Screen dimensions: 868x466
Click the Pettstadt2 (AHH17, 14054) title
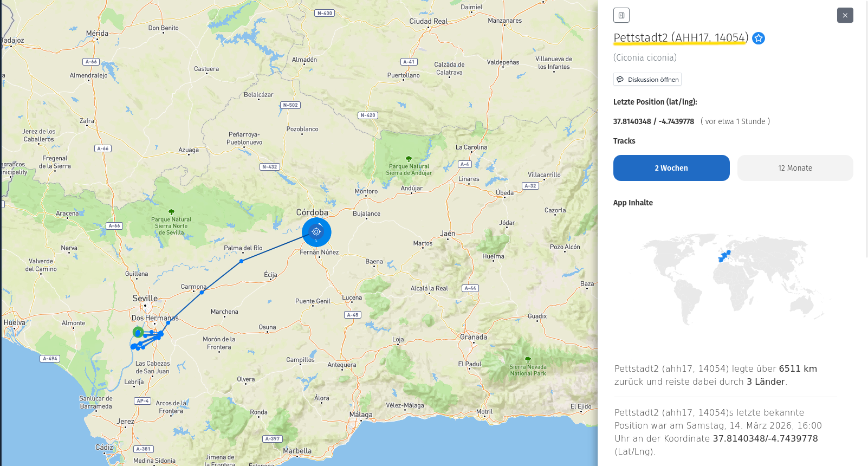point(681,37)
